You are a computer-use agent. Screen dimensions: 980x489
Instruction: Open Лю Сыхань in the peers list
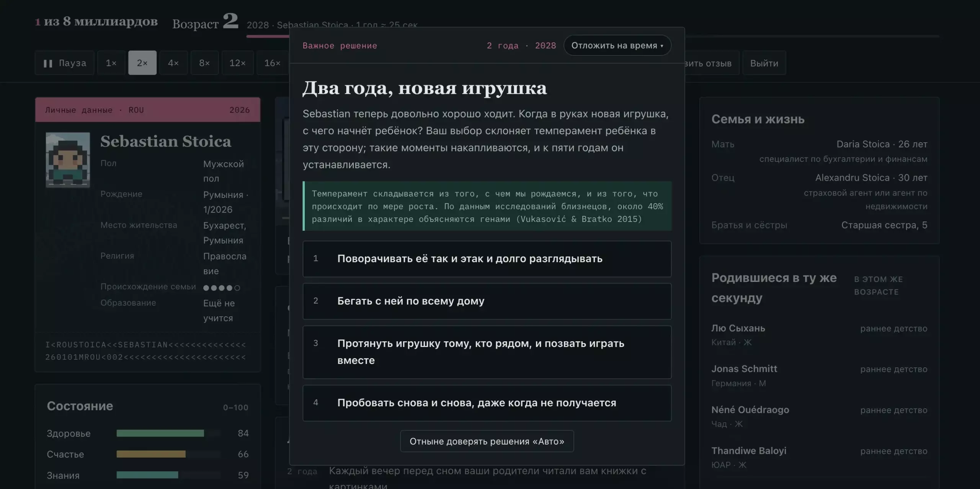point(819,335)
